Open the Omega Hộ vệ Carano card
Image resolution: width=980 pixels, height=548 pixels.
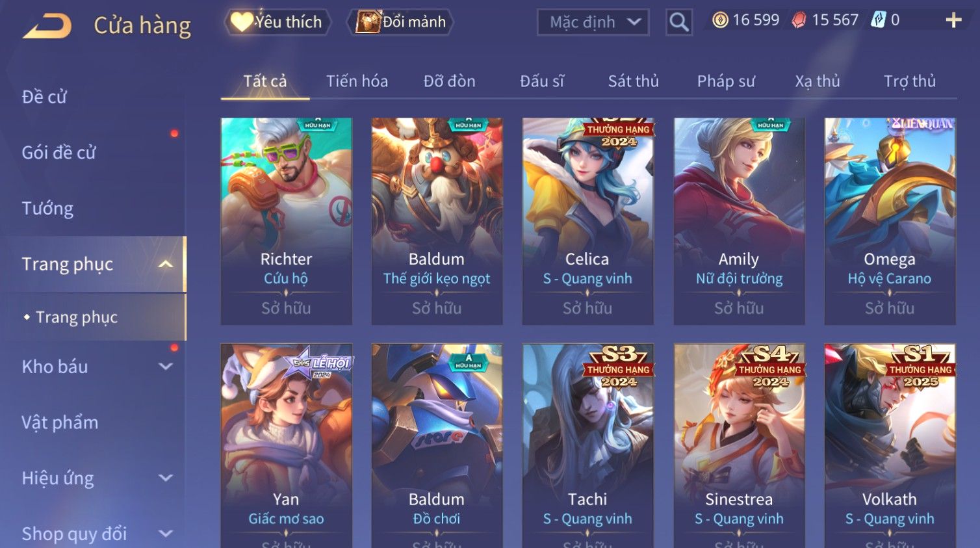coord(890,221)
